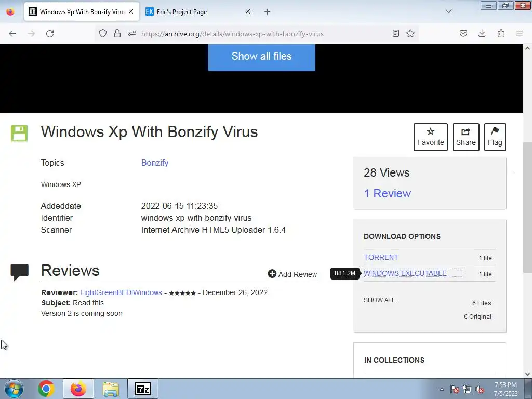Click the 28 Views text

click(387, 172)
